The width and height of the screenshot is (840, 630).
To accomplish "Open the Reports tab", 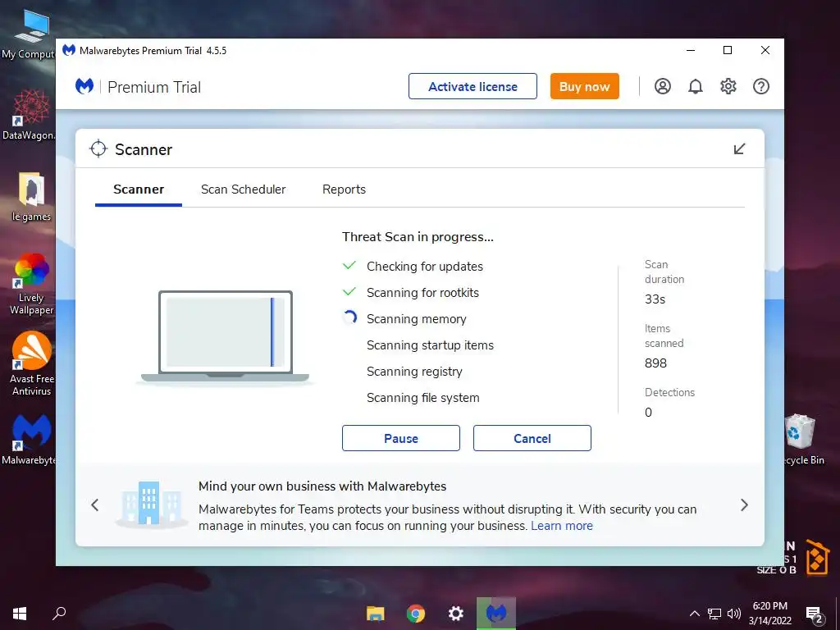I will coord(344,189).
